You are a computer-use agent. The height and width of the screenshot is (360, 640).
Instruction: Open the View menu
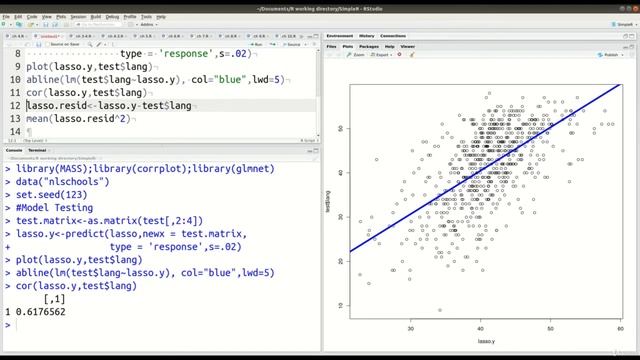point(47,17)
